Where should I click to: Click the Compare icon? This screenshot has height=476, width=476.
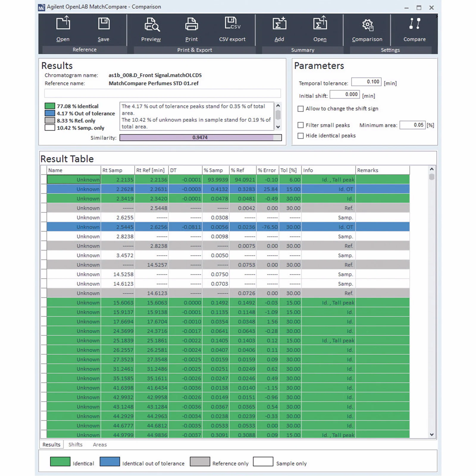point(414,24)
